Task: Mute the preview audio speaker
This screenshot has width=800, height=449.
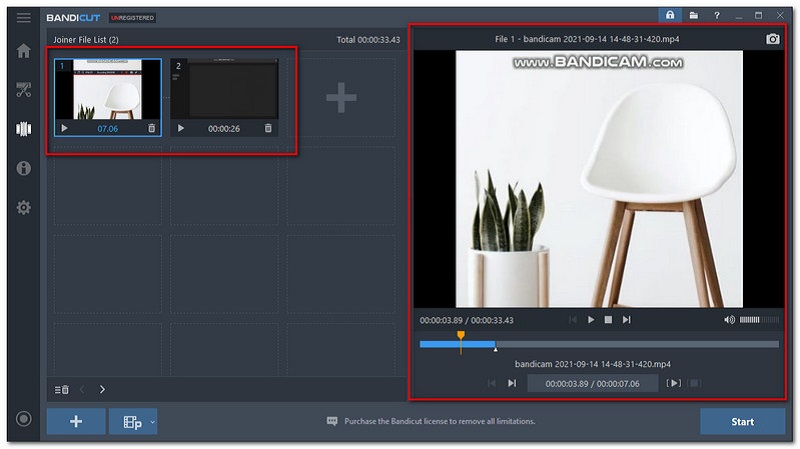Action: point(729,320)
